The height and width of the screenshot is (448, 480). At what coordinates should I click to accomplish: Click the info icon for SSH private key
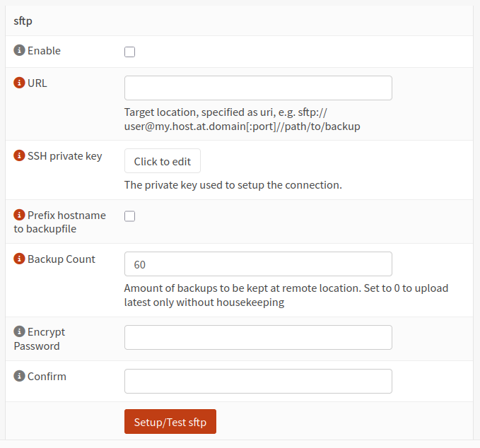(x=19, y=155)
